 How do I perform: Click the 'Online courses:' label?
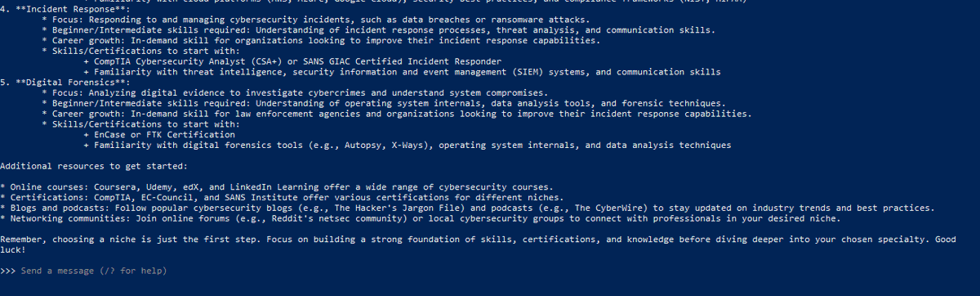(49, 187)
